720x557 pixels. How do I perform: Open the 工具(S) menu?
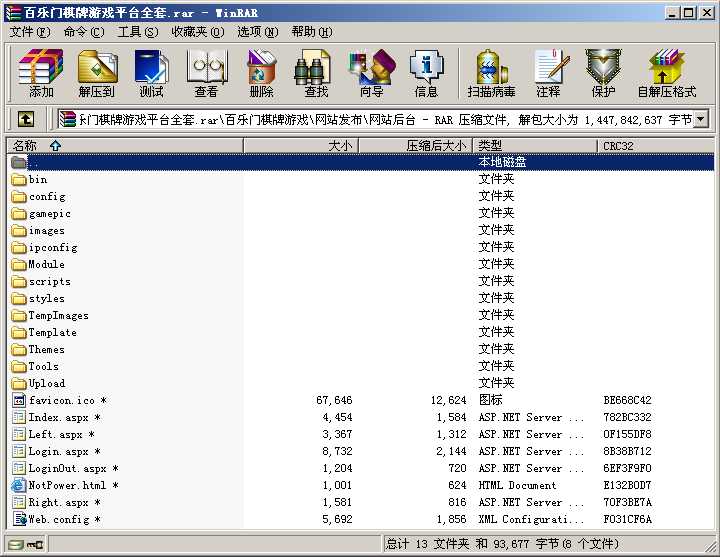[138, 32]
